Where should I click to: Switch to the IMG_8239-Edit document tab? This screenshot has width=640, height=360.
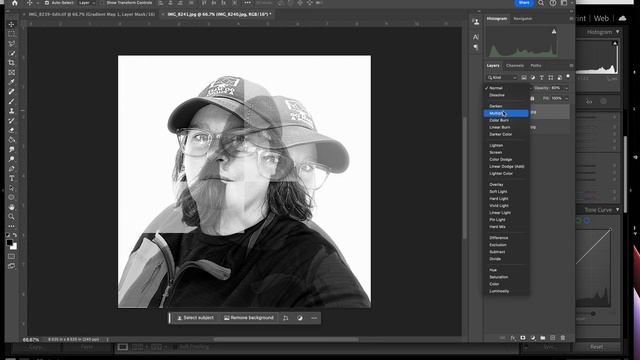(x=90, y=14)
